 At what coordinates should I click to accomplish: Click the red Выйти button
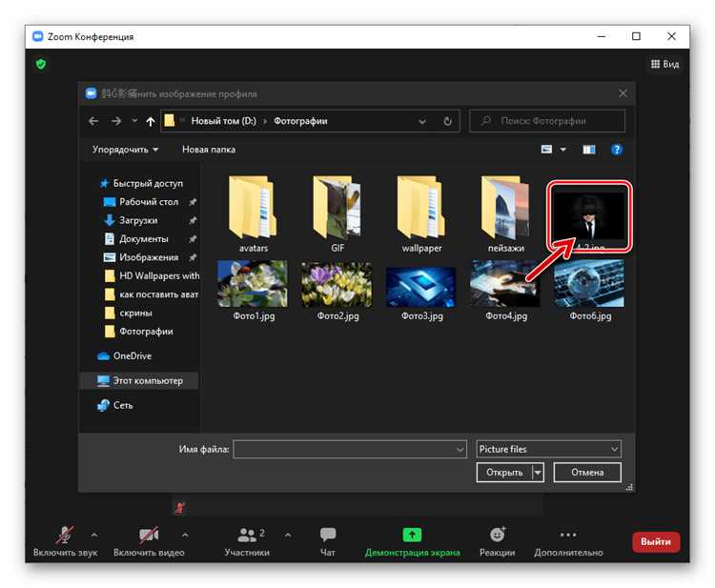click(656, 541)
